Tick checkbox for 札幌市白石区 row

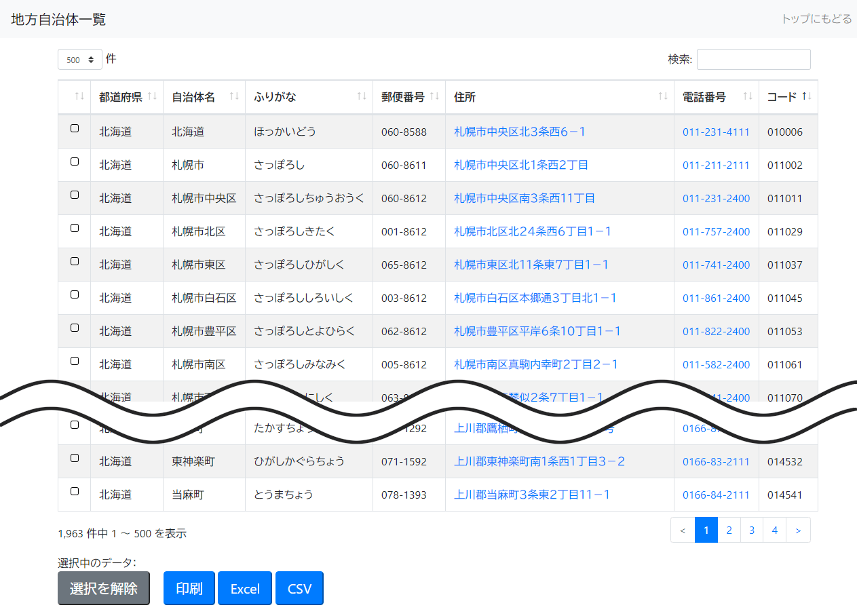(75, 294)
